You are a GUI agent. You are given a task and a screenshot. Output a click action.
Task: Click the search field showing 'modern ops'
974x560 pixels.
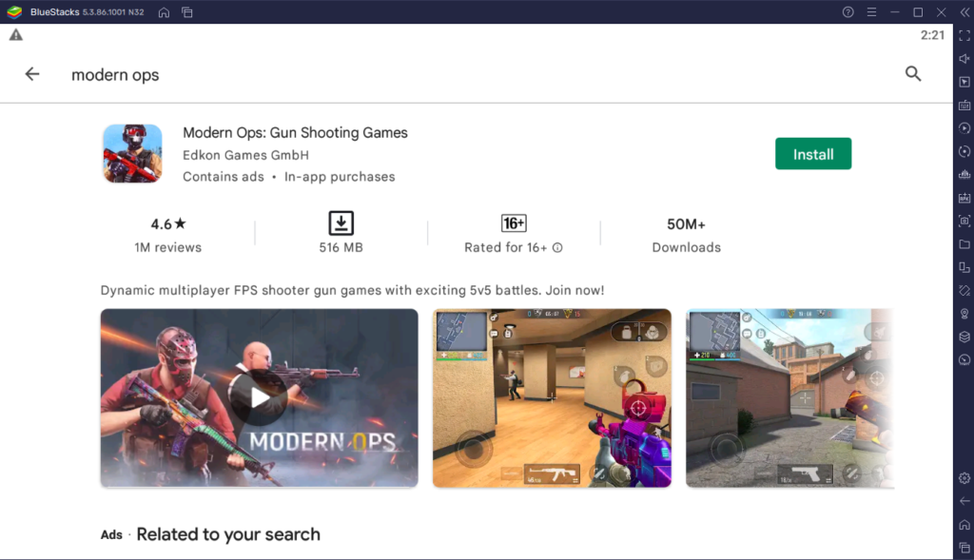[115, 74]
